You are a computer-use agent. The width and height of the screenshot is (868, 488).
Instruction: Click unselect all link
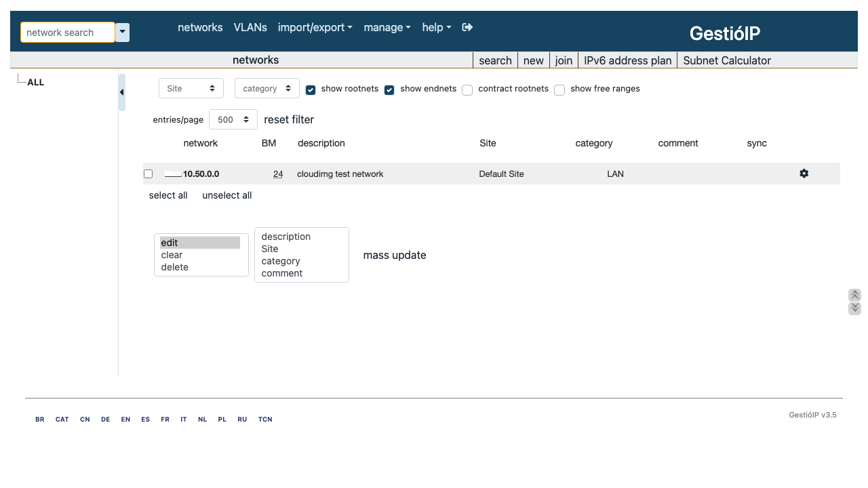coord(227,195)
